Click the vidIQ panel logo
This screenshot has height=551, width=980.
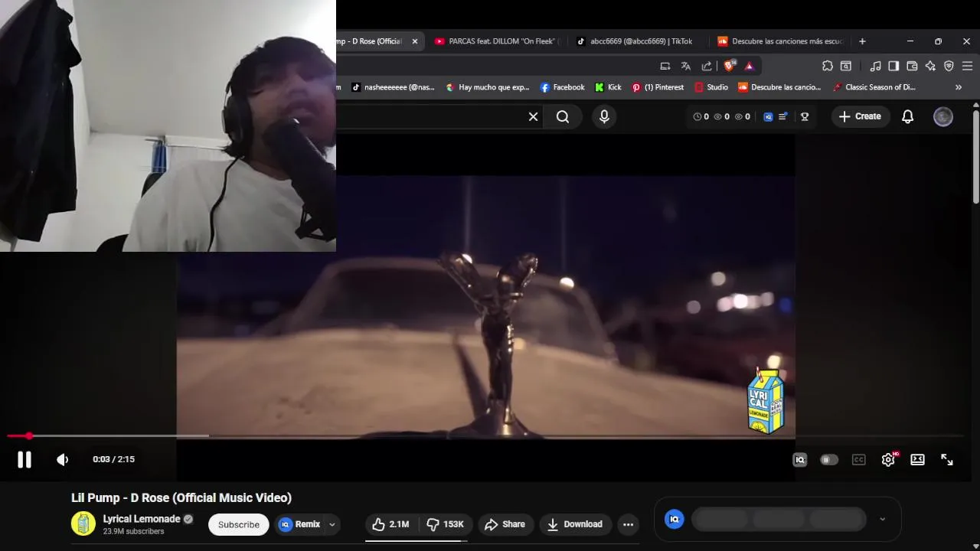tap(675, 519)
